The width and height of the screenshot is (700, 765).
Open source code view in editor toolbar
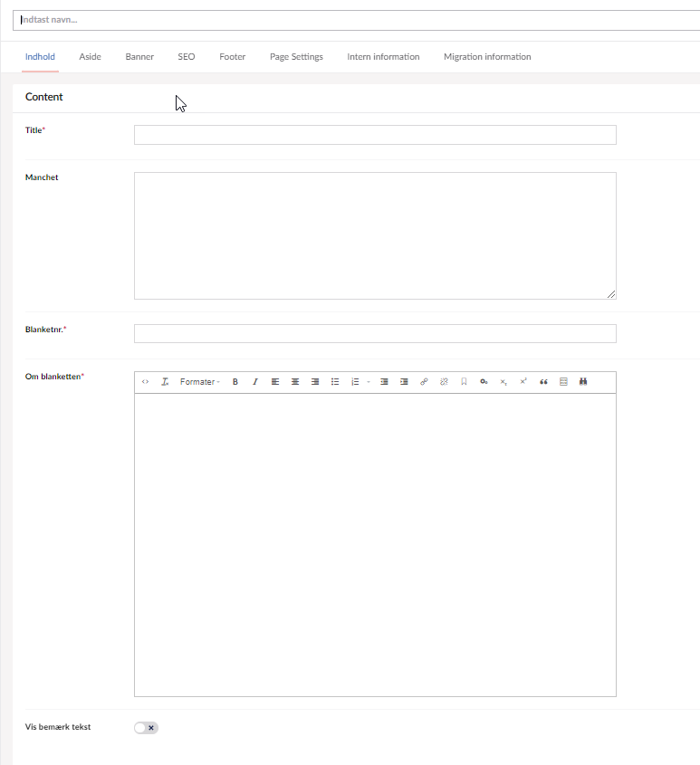pos(145,382)
